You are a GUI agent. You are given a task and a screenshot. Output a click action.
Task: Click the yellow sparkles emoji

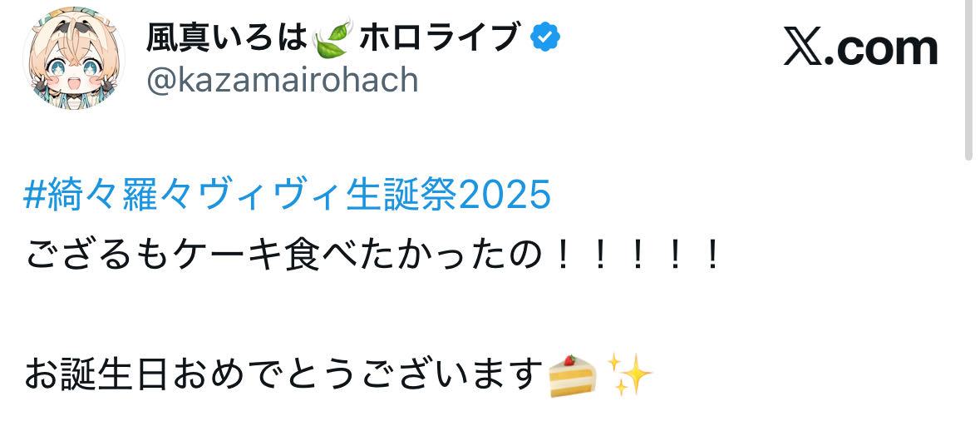tap(629, 374)
